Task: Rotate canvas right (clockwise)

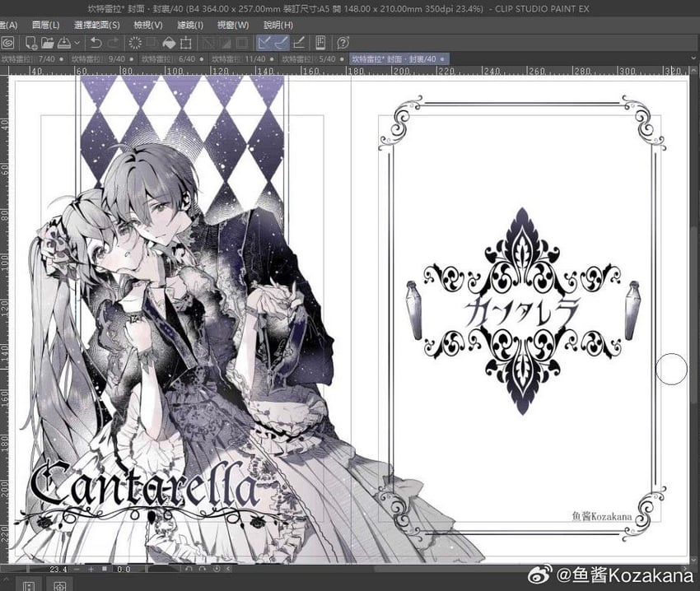Action: tap(203, 569)
